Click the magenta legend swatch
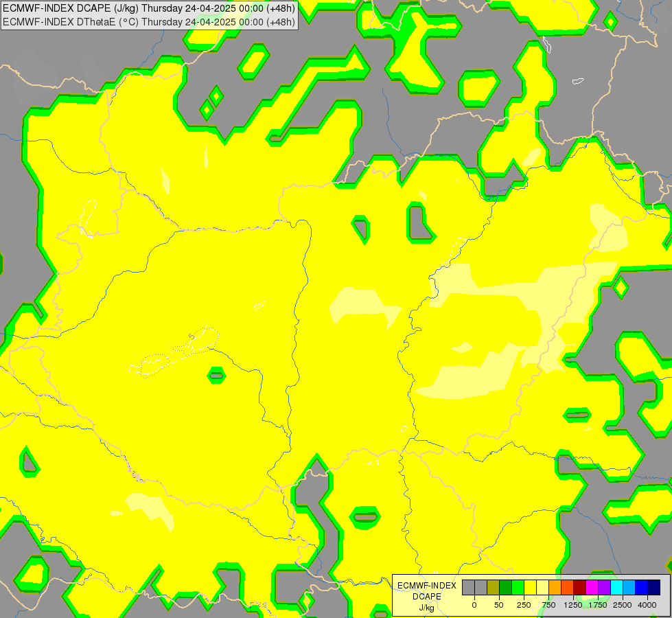Viewport: 672px width, 618px height. (x=592, y=587)
